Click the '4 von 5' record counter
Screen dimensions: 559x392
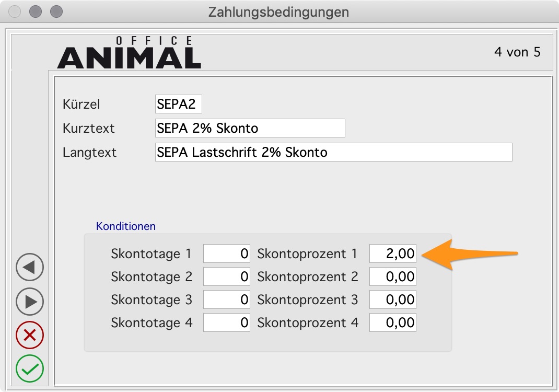tap(517, 52)
